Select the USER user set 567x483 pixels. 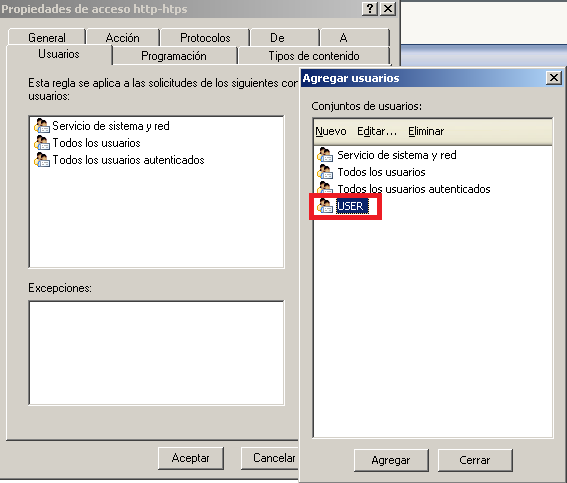coord(352,206)
